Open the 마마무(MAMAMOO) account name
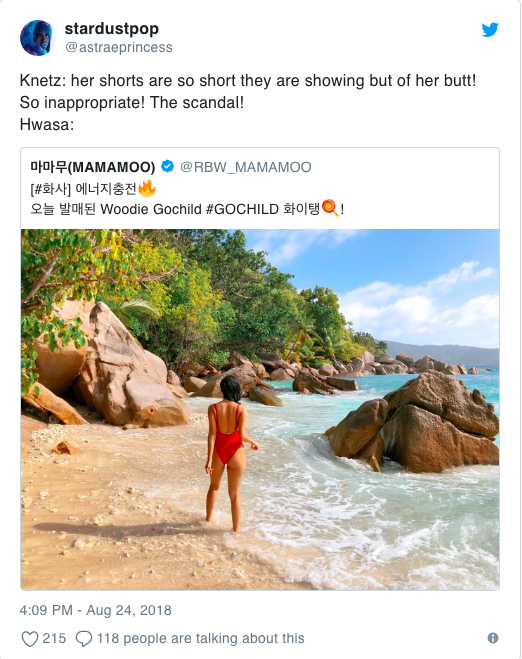The width and height of the screenshot is (522, 659). point(92,167)
